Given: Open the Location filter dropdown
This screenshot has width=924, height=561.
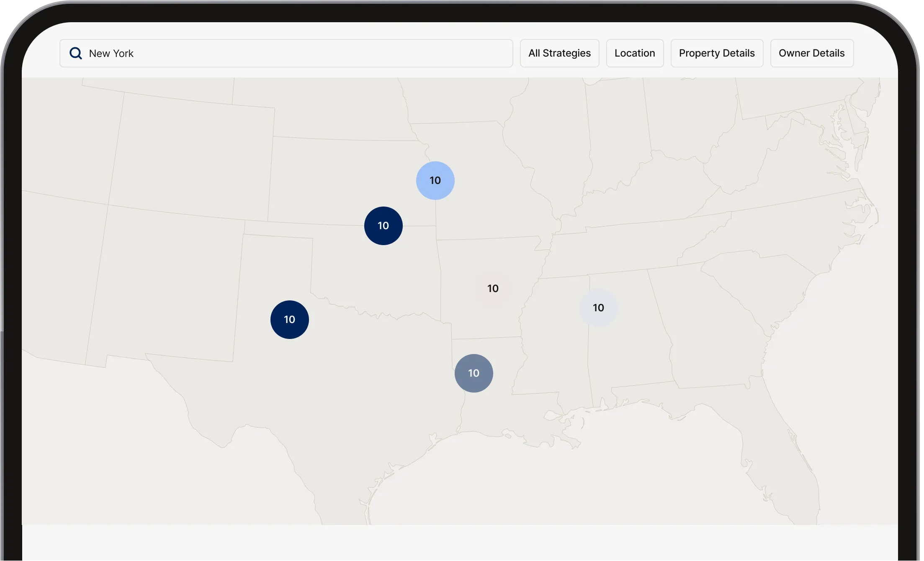Looking at the screenshot, I should (635, 53).
